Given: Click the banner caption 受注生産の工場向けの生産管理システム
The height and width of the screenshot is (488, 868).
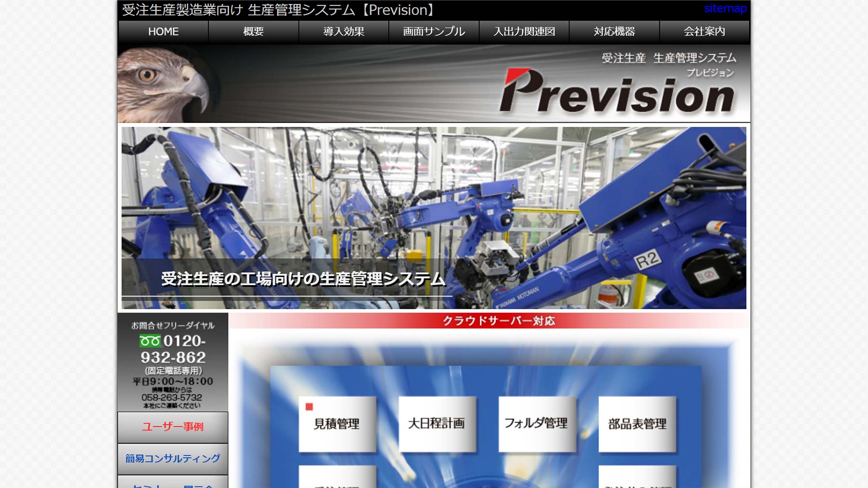Looking at the screenshot, I should coord(303,279).
